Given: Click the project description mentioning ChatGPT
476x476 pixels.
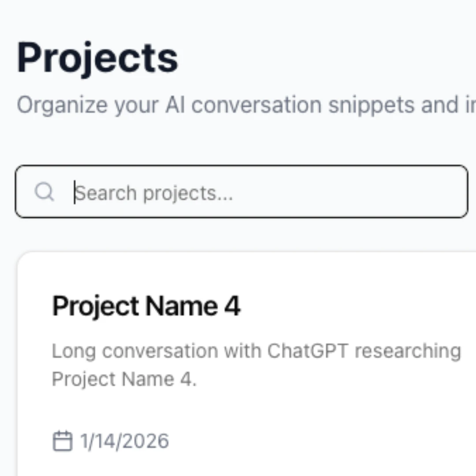Looking at the screenshot, I should [x=256, y=364].
